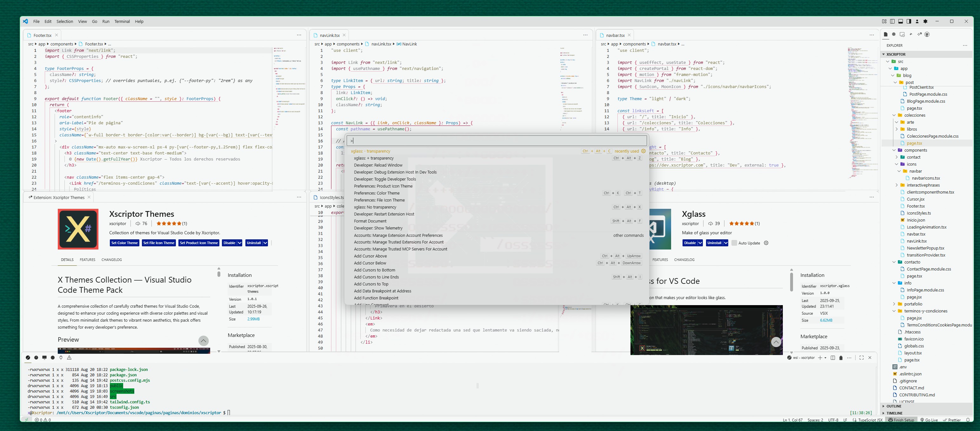This screenshot has height=431, width=980.
Task: Switch to CHANGELOG tab of Xscriptor Themes
Action: point(111,260)
